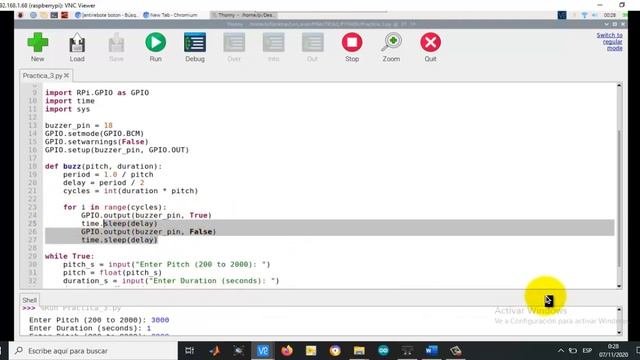
Task: Open a script using the Load icon
Action: point(77,47)
